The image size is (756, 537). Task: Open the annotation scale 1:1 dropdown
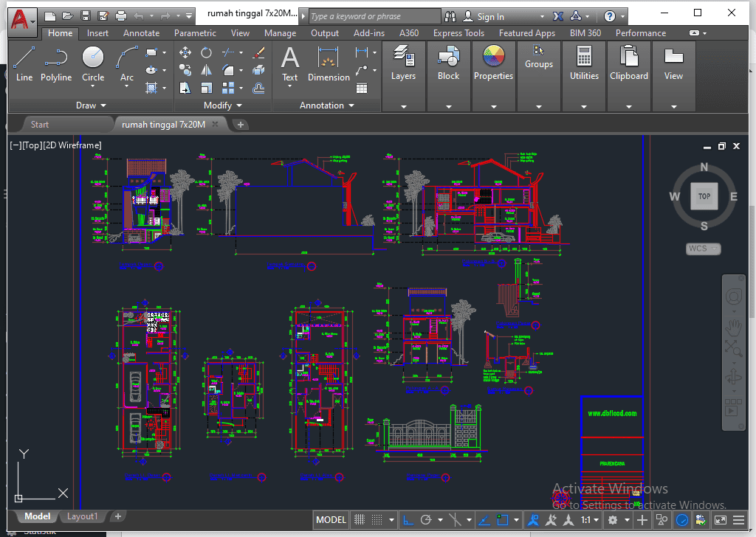point(590,520)
